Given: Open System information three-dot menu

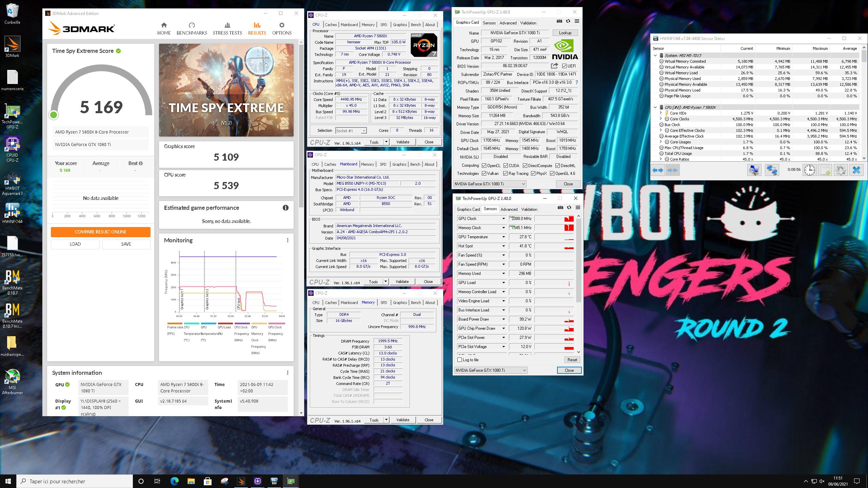Looking at the screenshot, I should [x=288, y=373].
